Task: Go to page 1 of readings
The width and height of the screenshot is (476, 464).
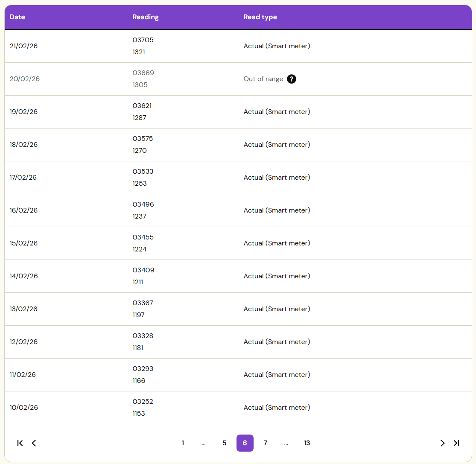Action: [x=183, y=443]
